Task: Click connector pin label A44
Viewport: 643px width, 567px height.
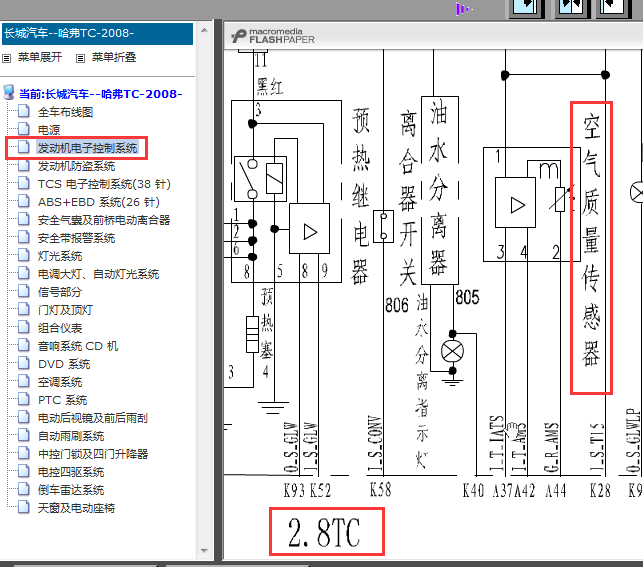Action: [x=556, y=490]
